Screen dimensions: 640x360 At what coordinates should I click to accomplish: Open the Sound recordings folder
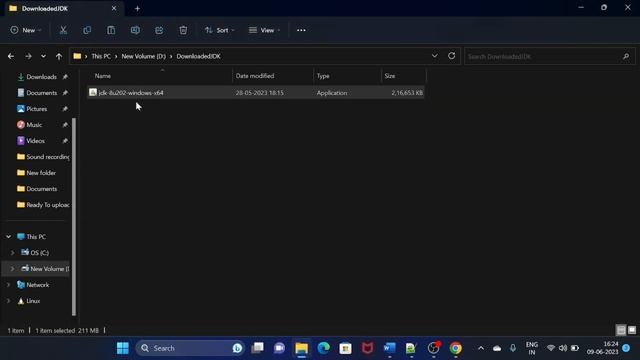43,157
